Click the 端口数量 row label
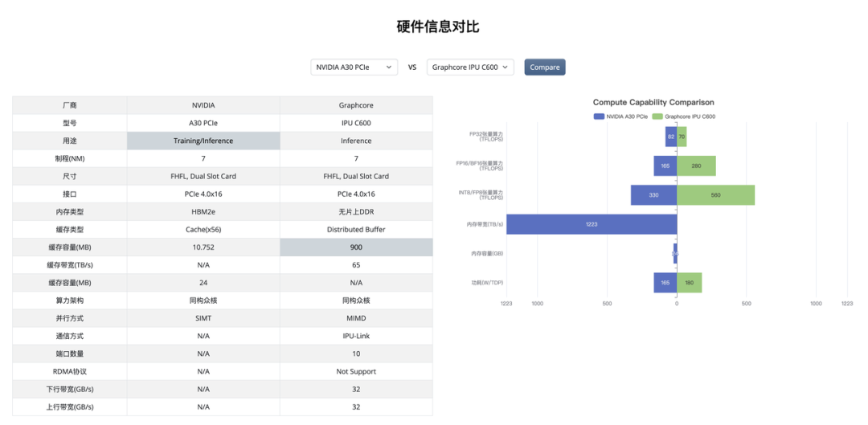 coord(70,353)
